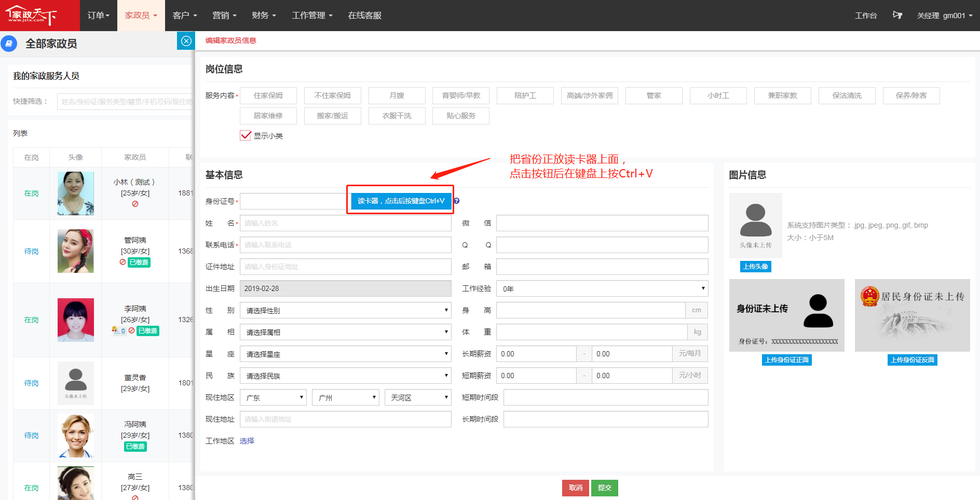This screenshot has height=500, width=980.
Task: Click the 快捷筛选 search box
Action: click(126, 102)
